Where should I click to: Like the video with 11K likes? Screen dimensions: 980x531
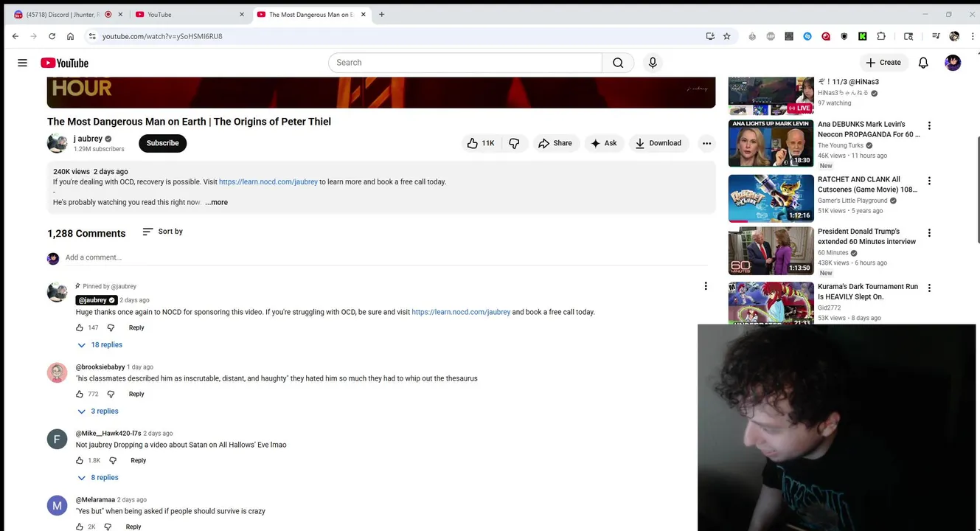click(481, 143)
